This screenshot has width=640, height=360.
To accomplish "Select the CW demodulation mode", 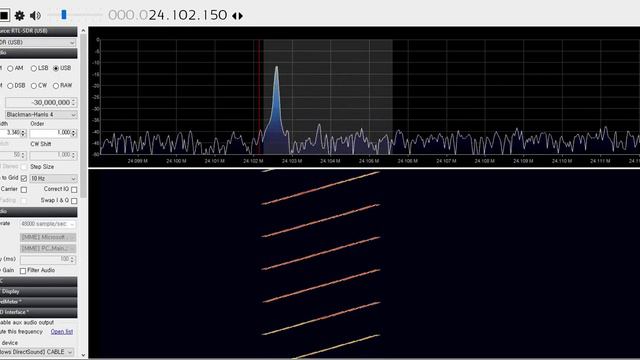I will point(39,85).
